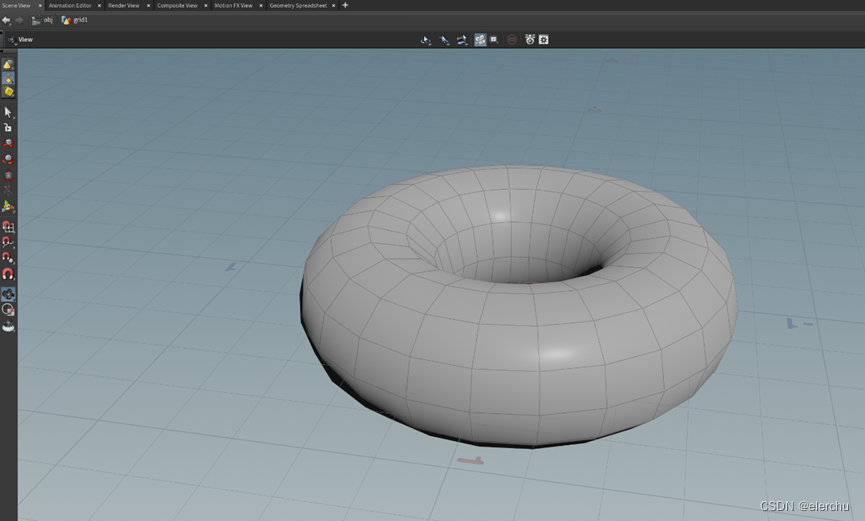Select the arrow Select tool in left toolbar
This screenshot has width=865, height=521.
tap(8, 112)
